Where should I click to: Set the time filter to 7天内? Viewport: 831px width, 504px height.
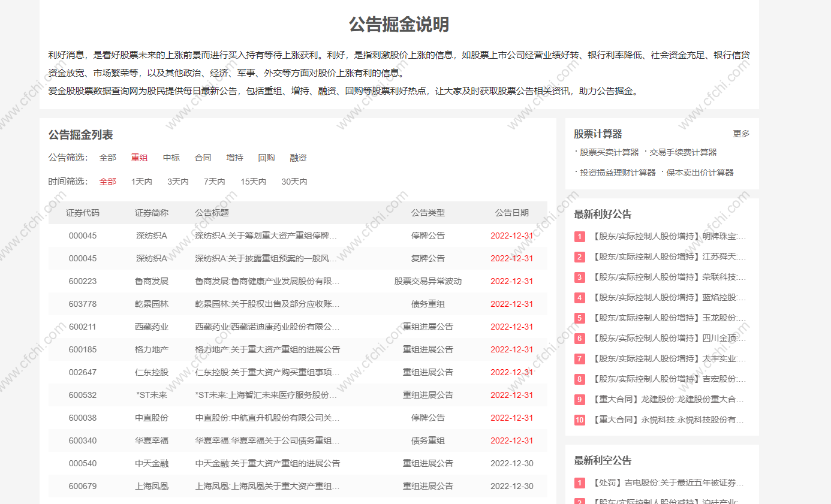(x=215, y=182)
